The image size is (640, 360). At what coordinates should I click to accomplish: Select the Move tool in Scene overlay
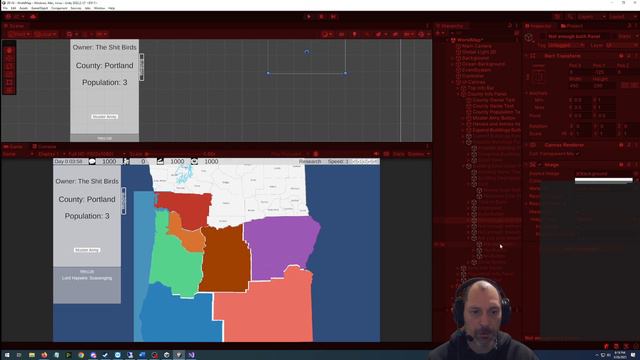[x=9, y=58]
